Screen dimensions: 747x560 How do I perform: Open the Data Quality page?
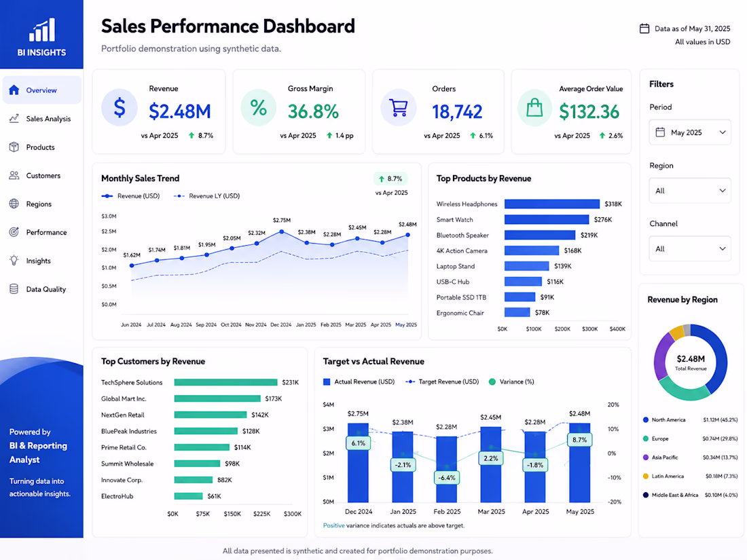point(42,289)
